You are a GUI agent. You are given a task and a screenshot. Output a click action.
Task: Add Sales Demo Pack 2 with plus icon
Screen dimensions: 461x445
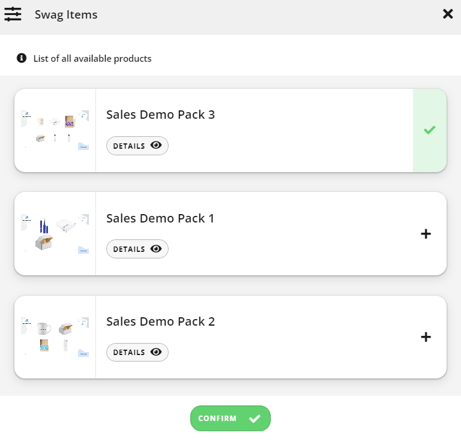pos(426,337)
